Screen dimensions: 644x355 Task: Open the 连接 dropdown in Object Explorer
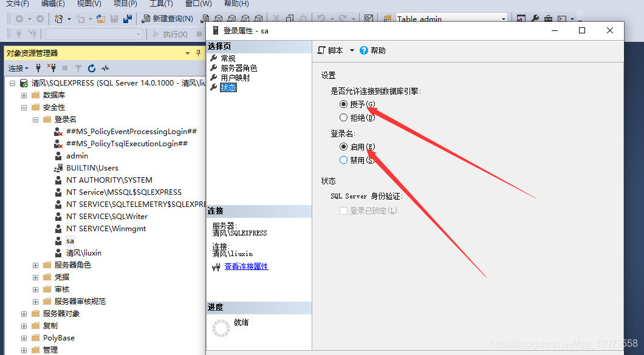point(18,68)
